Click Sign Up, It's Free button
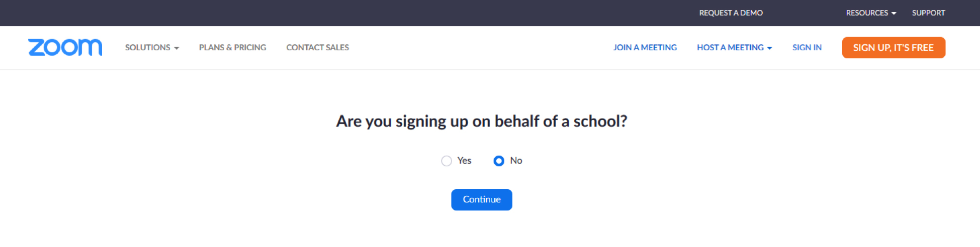980x247 pixels. pyautogui.click(x=893, y=48)
